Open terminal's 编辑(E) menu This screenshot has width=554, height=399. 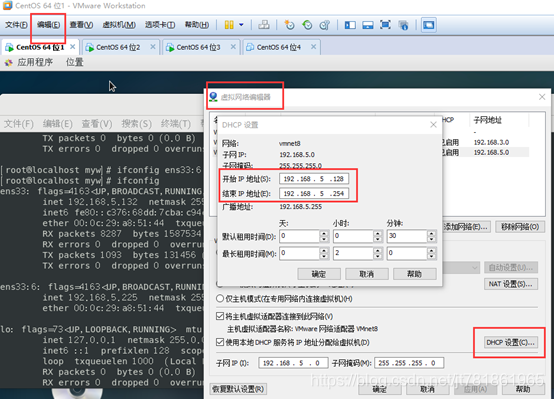[58, 124]
